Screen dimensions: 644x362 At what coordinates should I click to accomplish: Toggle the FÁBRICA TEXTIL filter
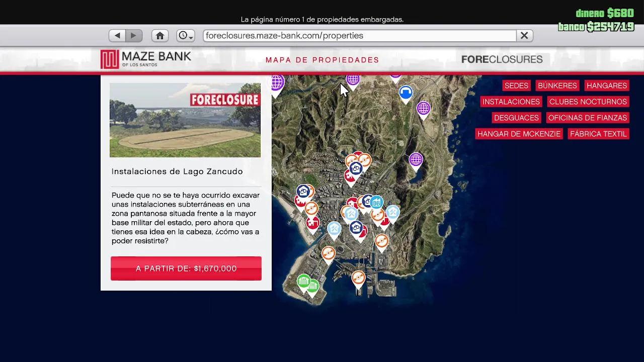pyautogui.click(x=598, y=134)
